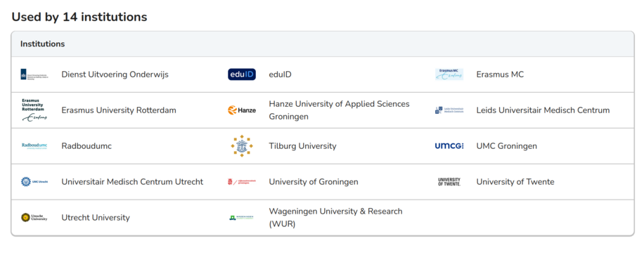The height and width of the screenshot is (253, 644).
Task: Select University of Groningen entry
Action: point(314,181)
